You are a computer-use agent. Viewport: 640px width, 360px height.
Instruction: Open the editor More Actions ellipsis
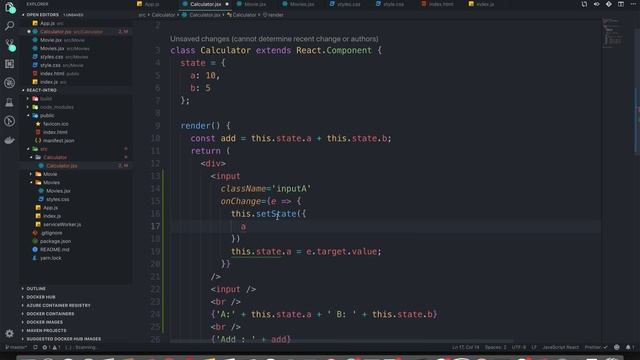click(x=633, y=4)
